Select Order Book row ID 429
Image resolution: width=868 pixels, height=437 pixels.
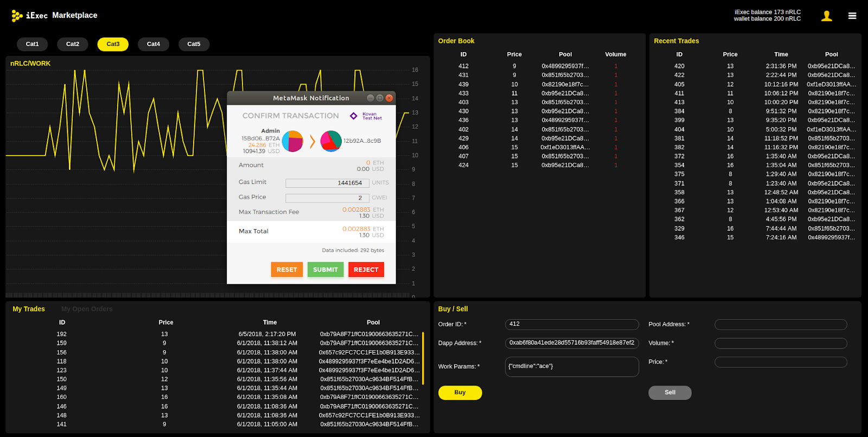[540, 138]
